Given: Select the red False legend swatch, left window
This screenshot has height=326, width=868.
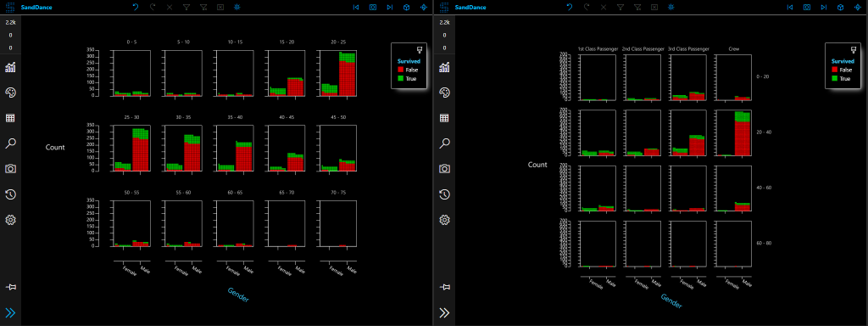Looking at the screenshot, I should [401, 70].
